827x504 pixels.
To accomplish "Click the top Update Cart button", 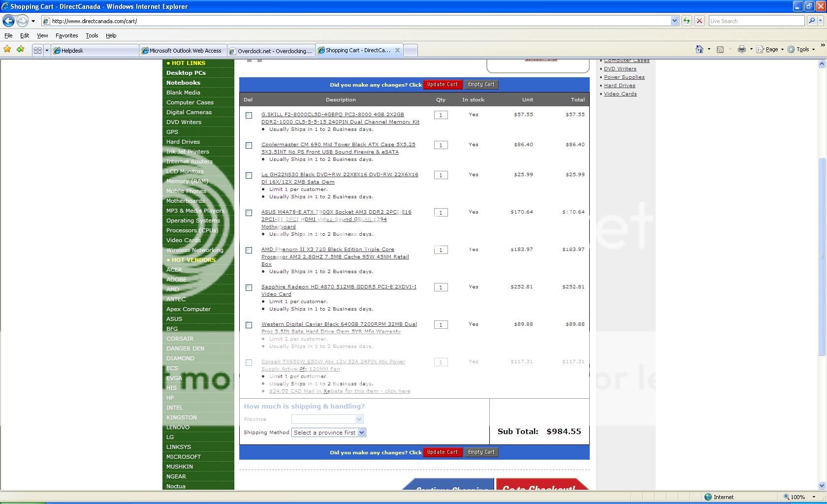I will tap(443, 85).
